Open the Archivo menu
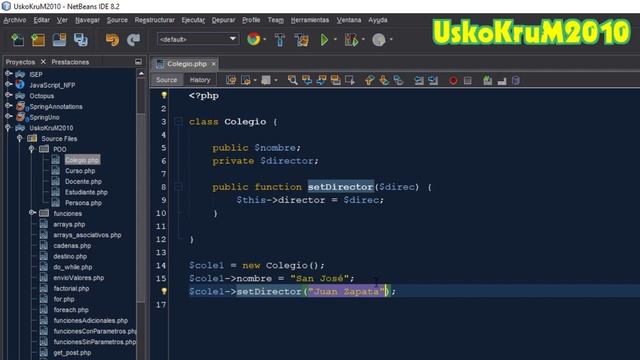640x360 pixels. (x=15, y=20)
